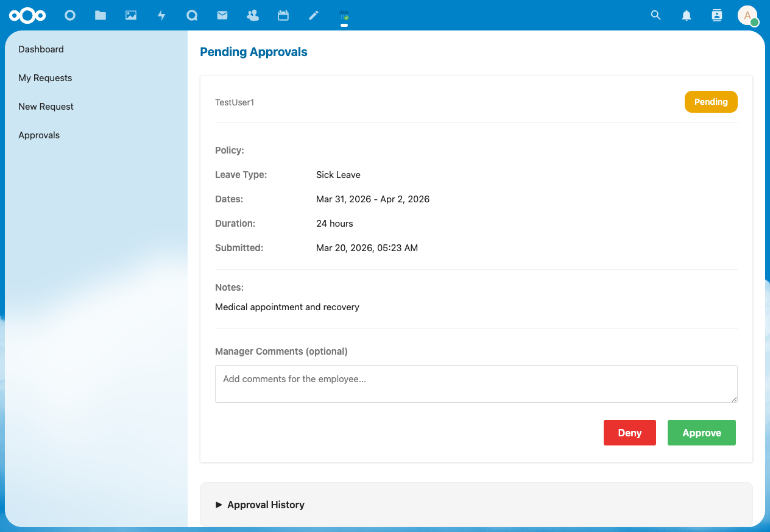The image size is (770, 532).
Task: Open the notifications bell
Action: click(x=686, y=15)
